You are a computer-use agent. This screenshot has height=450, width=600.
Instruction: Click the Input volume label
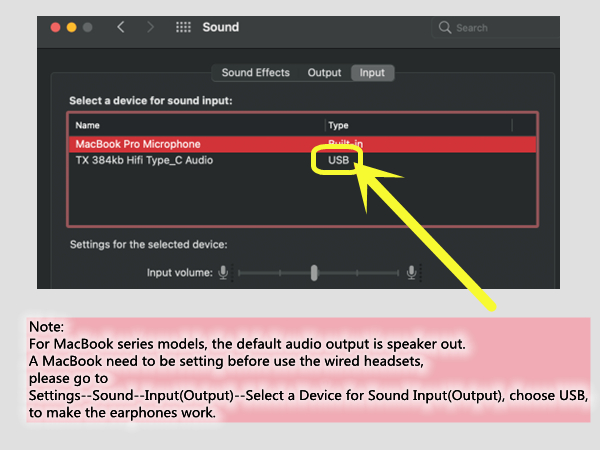[179, 273]
